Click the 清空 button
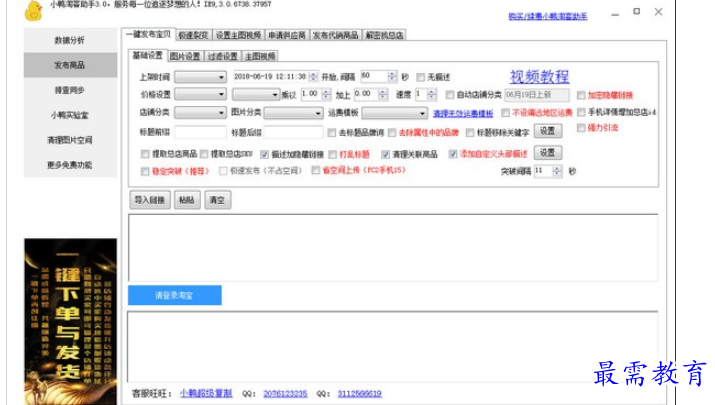Viewport: 715px width, 405px height. tap(218, 200)
